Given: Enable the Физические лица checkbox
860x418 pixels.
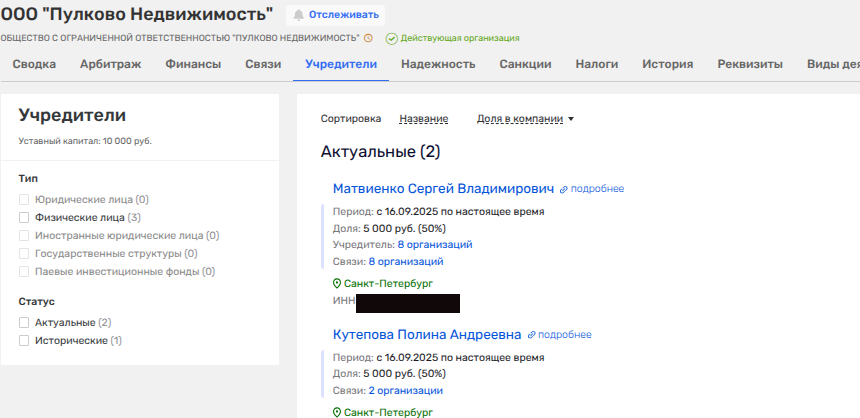Looking at the screenshot, I should (x=24, y=217).
